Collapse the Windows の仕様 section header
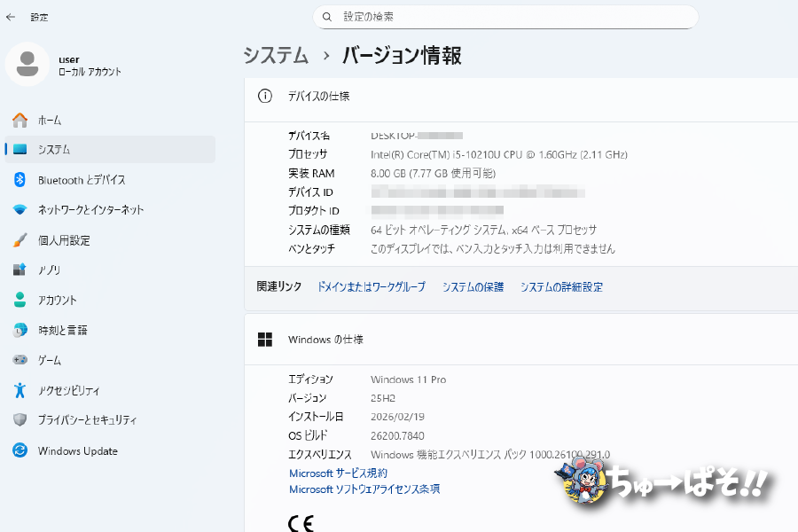 pyautogui.click(x=521, y=340)
